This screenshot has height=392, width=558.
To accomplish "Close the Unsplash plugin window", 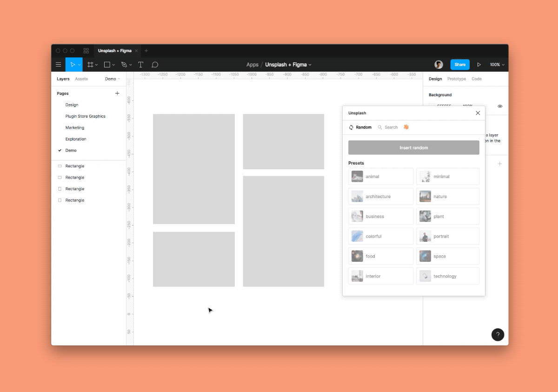I will [x=478, y=113].
